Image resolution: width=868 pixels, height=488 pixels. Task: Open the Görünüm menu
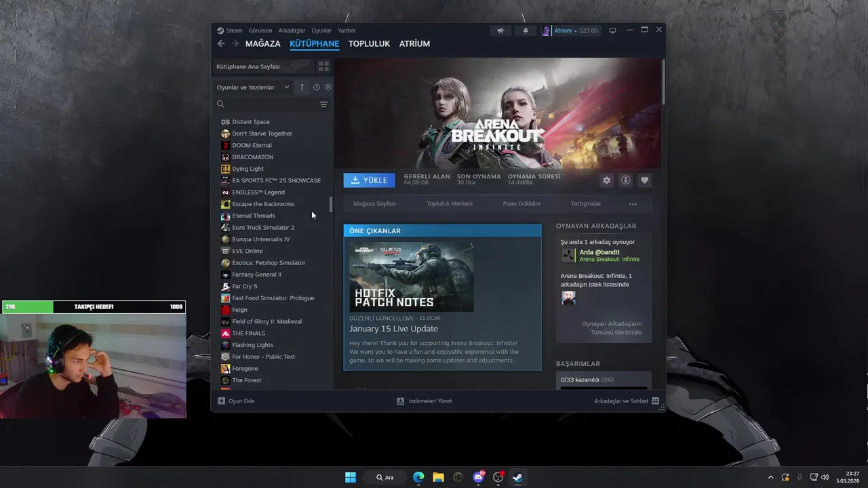260,30
